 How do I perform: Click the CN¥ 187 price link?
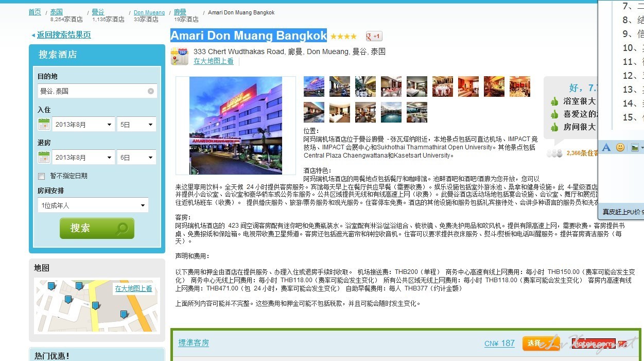(499, 343)
